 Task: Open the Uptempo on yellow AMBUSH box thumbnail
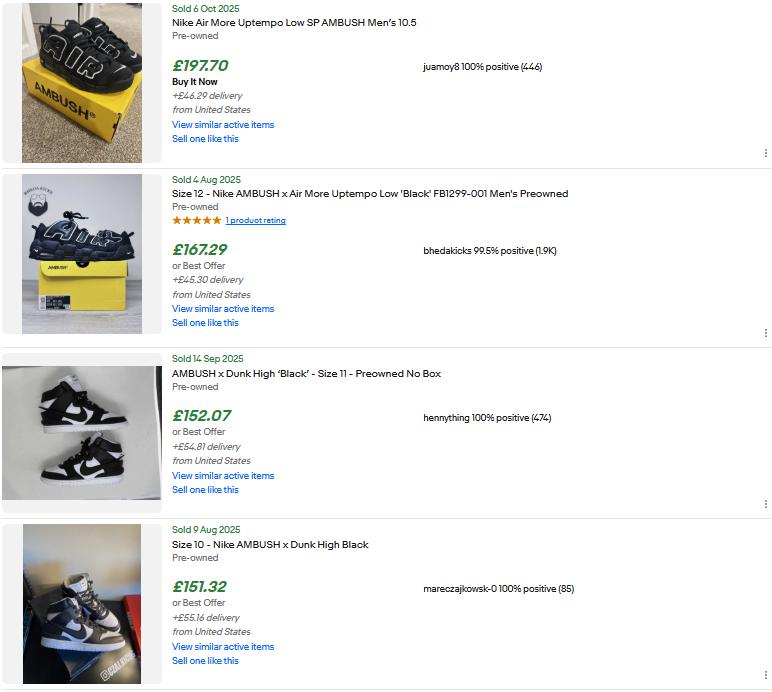click(82, 83)
